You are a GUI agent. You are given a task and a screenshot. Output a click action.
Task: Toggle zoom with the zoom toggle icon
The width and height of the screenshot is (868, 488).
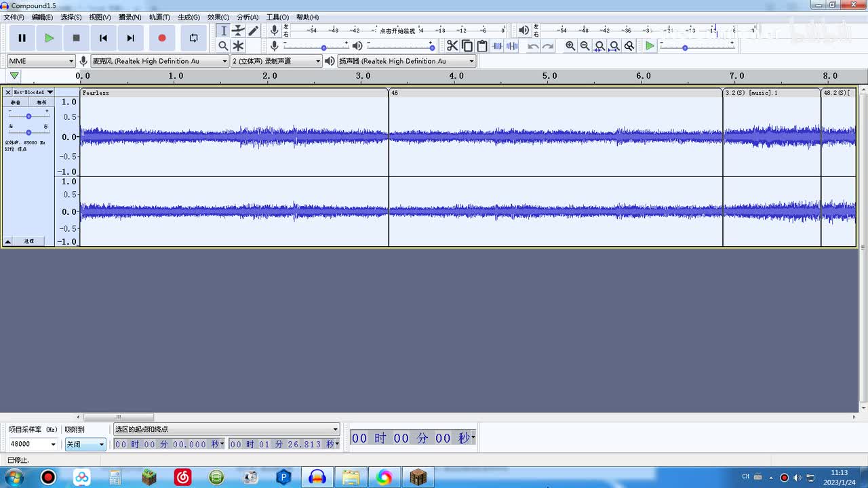[629, 45]
